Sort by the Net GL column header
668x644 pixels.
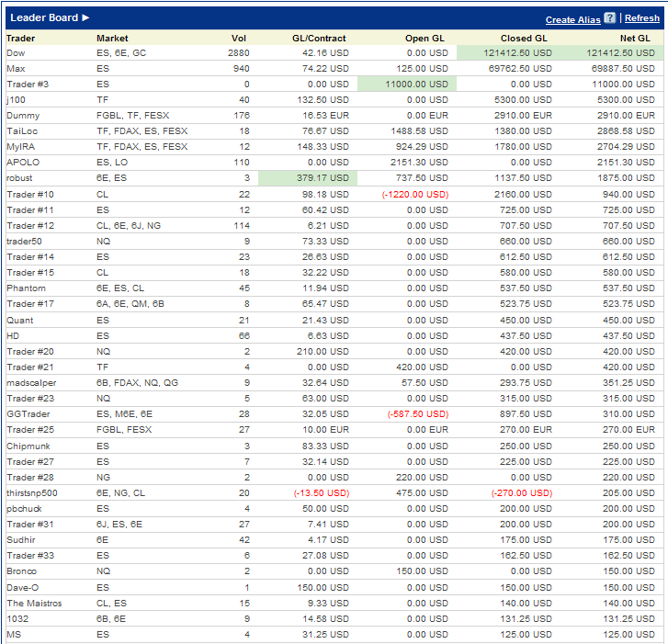click(635, 39)
